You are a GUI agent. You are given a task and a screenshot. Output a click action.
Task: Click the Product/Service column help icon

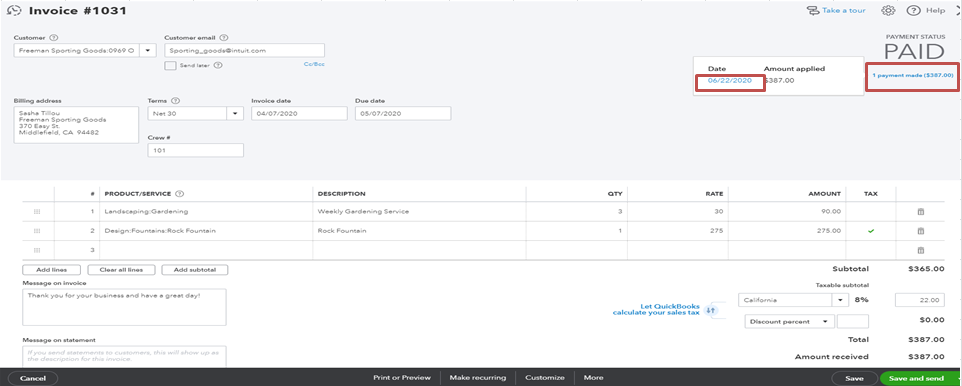pyautogui.click(x=180, y=194)
